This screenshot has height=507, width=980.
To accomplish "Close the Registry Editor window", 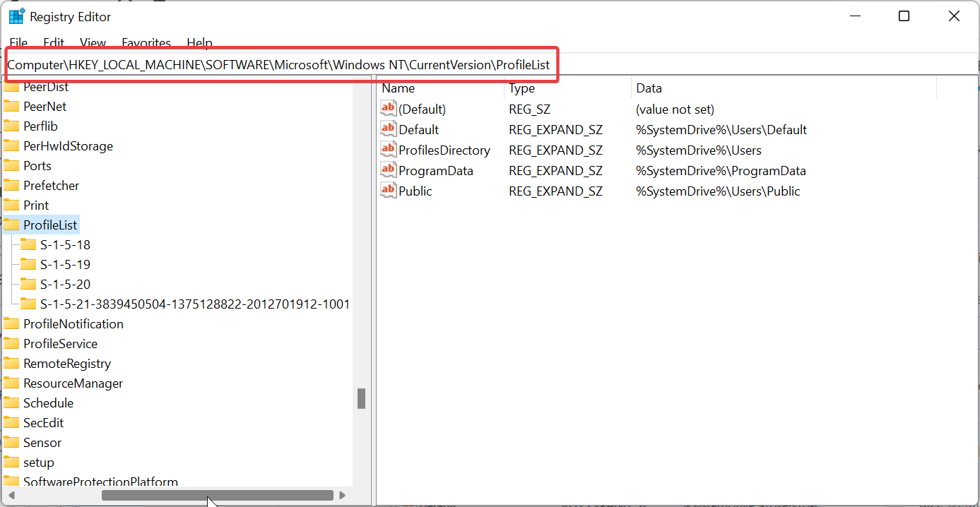I will 955,16.
